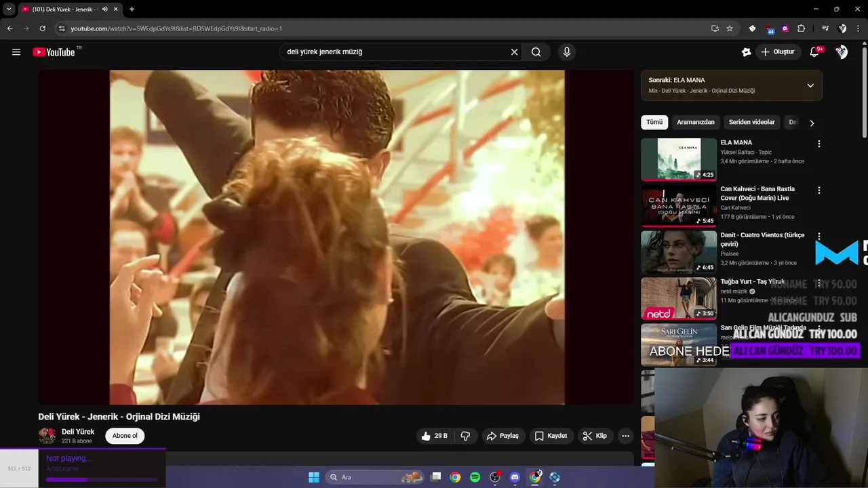Open Chrome media controls icon
Viewport: 868px width, 488px height.
[825, 28]
